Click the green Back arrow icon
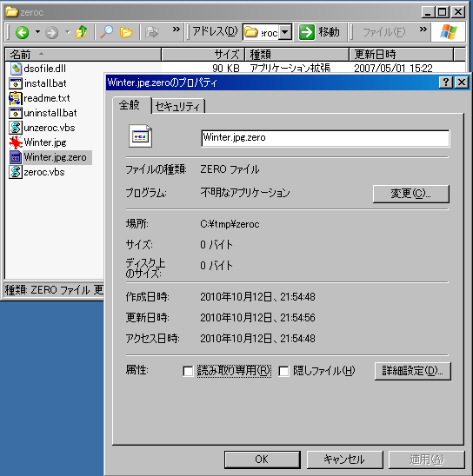473x476 pixels. point(23,32)
